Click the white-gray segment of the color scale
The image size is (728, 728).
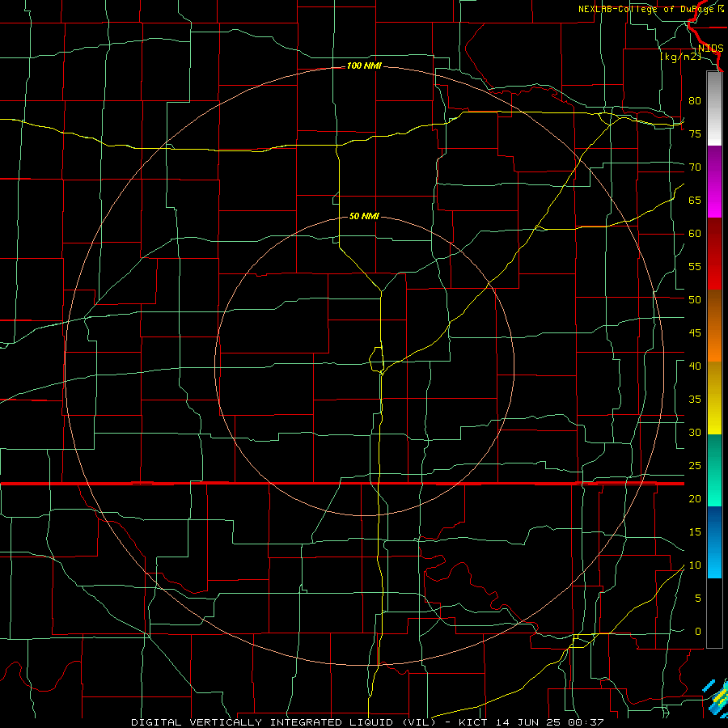[714, 108]
